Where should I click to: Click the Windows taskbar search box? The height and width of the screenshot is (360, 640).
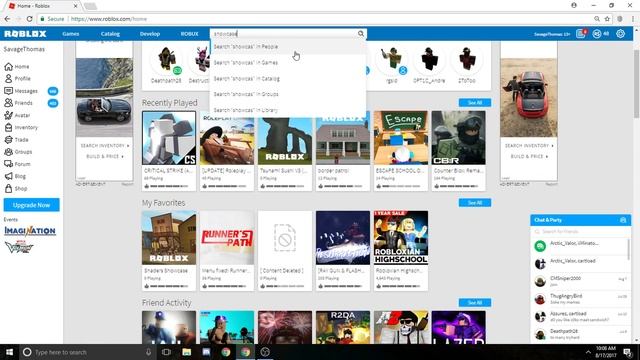coord(86,352)
